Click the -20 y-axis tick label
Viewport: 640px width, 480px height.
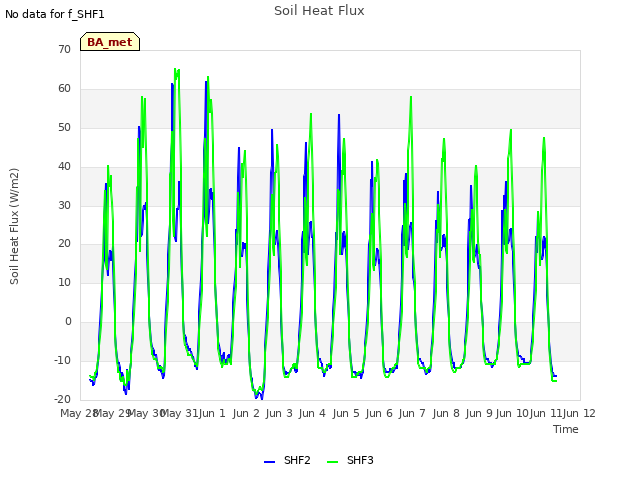point(62,399)
